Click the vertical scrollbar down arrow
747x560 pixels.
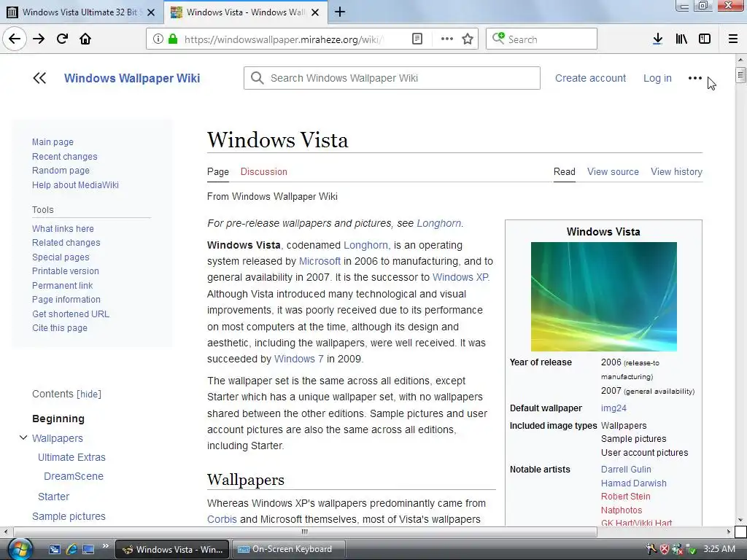pyautogui.click(x=740, y=520)
